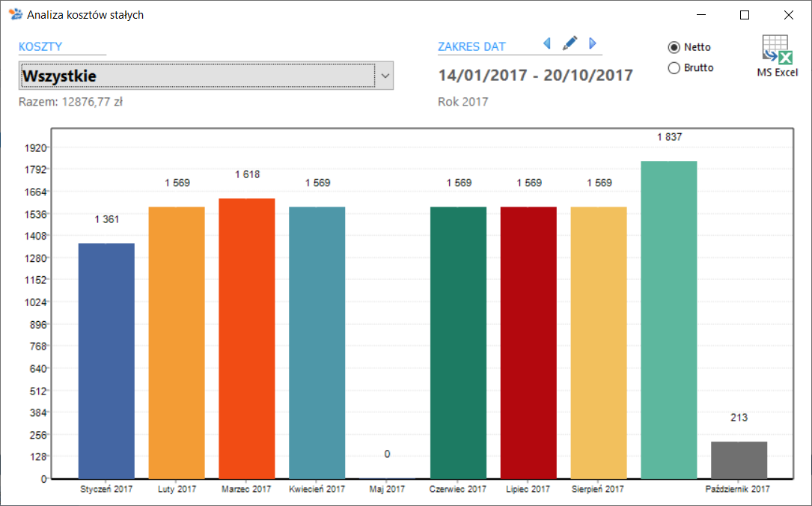Click the orange Luty 2017 bar
The height and width of the screenshot is (506, 812).
177,343
